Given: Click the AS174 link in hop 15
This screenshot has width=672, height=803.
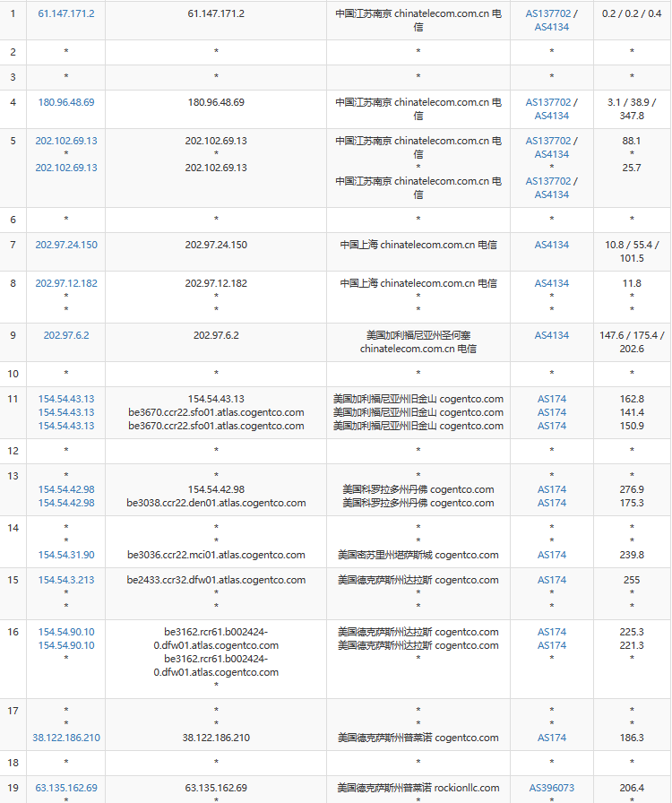Looking at the screenshot, I should [x=552, y=580].
